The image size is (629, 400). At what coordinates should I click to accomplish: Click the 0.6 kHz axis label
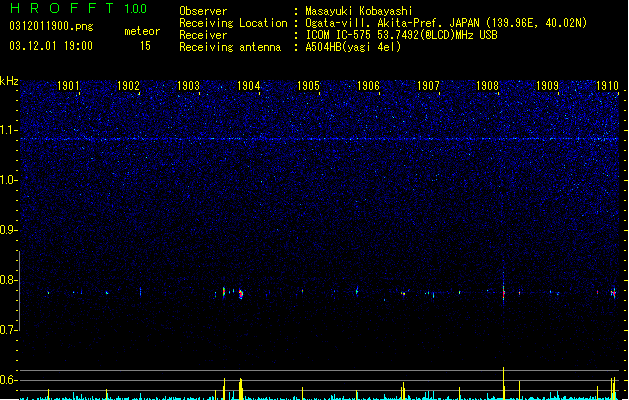[9, 380]
